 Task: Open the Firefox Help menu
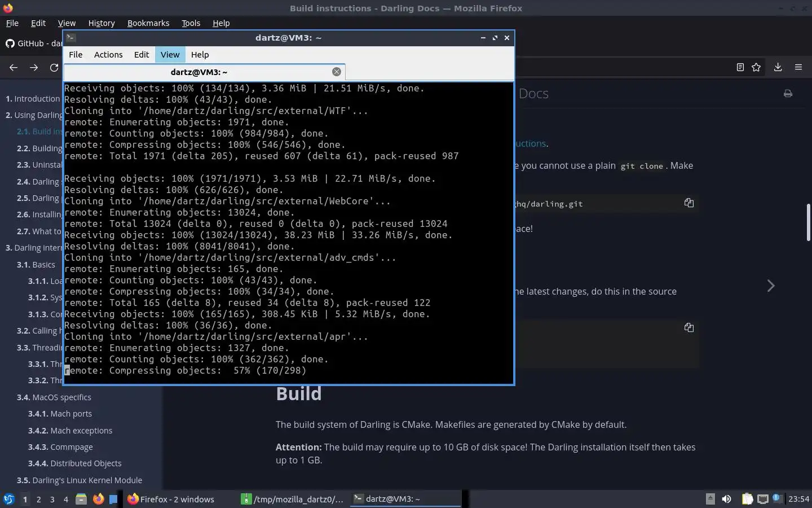tap(221, 23)
